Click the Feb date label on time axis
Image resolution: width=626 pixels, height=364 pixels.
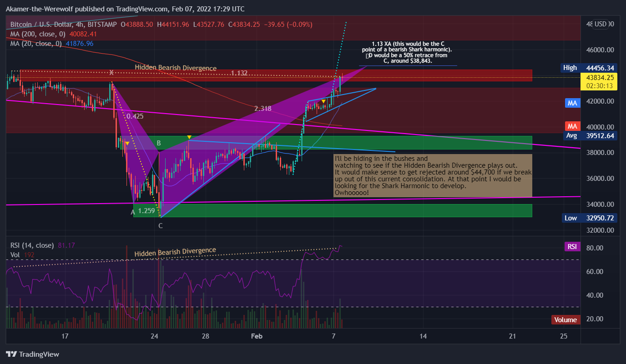(x=257, y=336)
